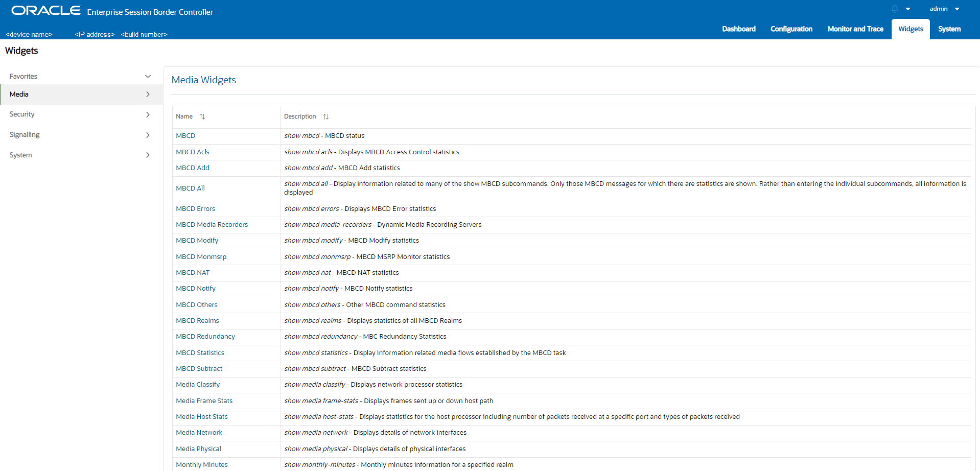
Task: Click the ORACLE logo
Action: click(45, 10)
